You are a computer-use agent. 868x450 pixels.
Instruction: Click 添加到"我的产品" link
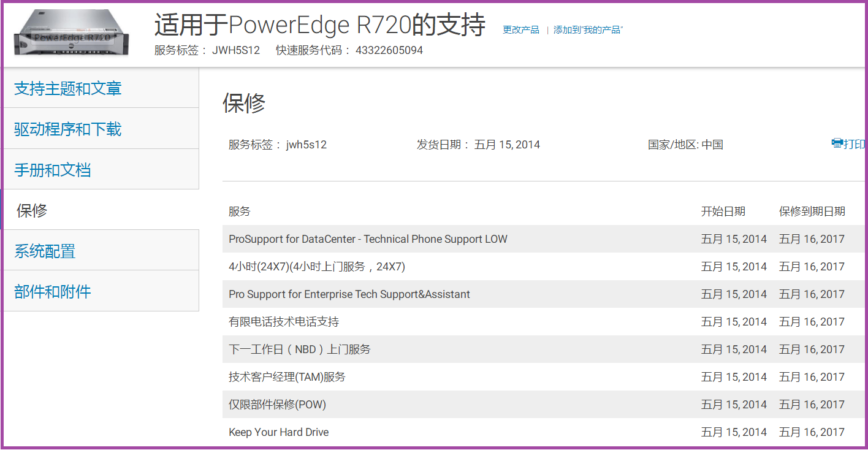(588, 29)
